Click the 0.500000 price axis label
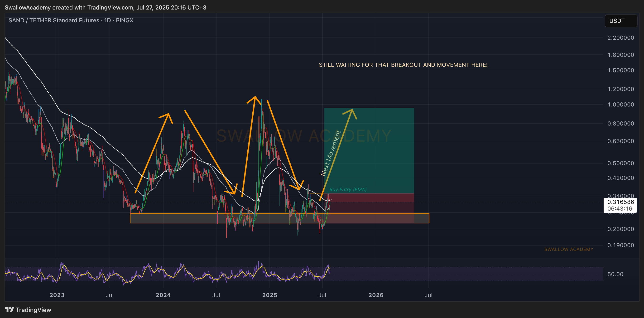 [621, 163]
